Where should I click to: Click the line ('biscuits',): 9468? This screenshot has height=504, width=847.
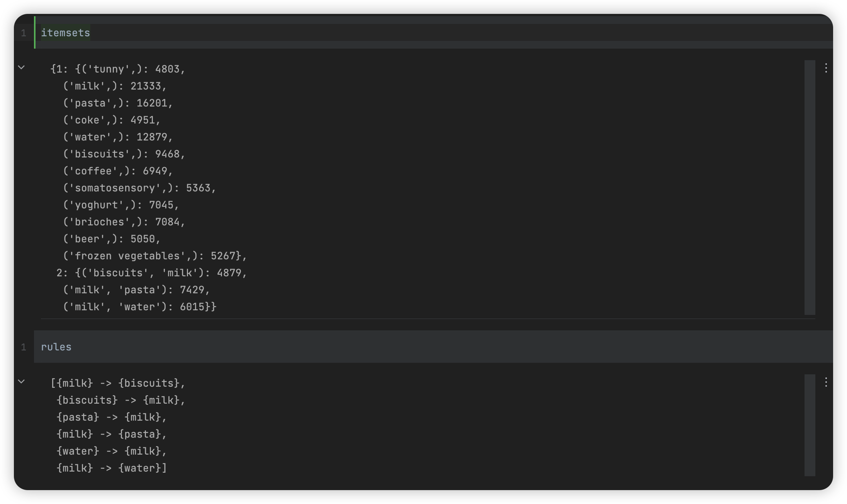[124, 154]
